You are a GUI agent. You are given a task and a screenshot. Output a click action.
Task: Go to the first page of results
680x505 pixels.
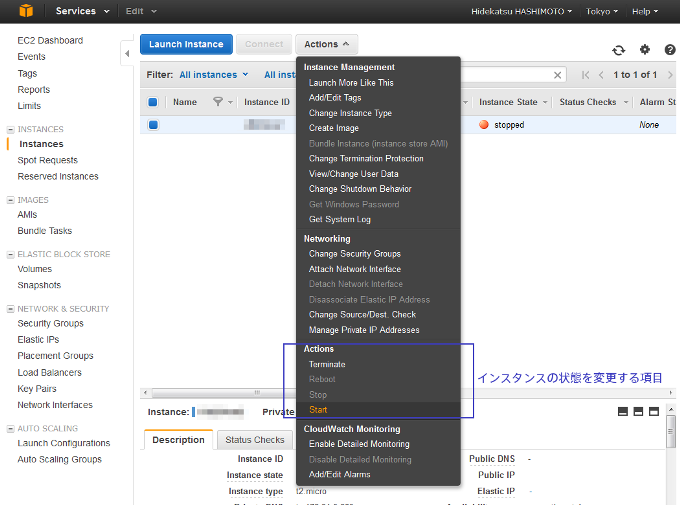[585, 75]
